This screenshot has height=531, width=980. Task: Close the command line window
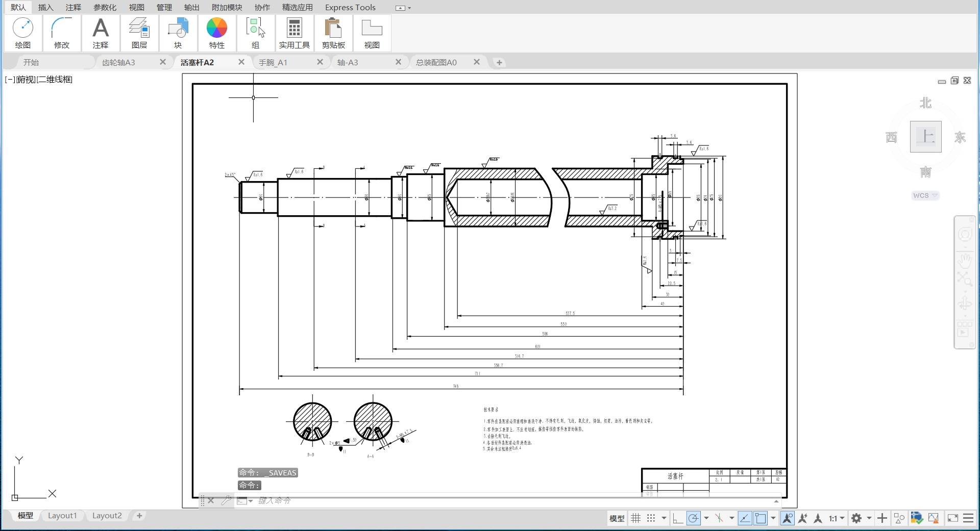coord(211,501)
